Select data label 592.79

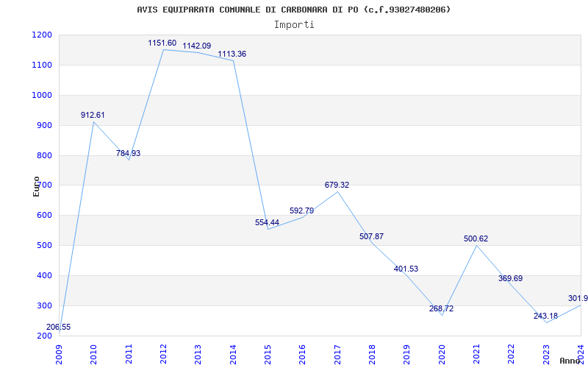tap(302, 210)
